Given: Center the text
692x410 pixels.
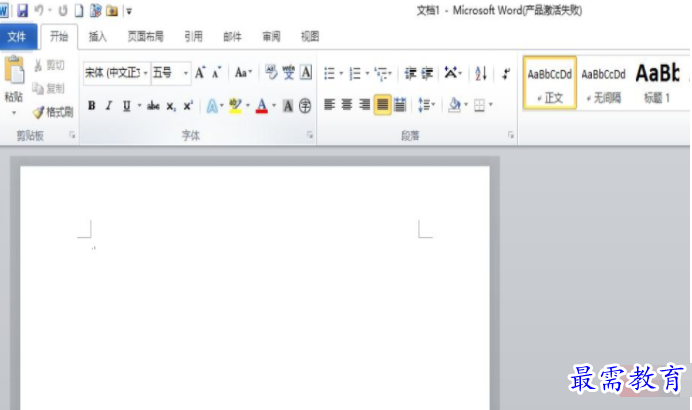Looking at the screenshot, I should [x=347, y=105].
